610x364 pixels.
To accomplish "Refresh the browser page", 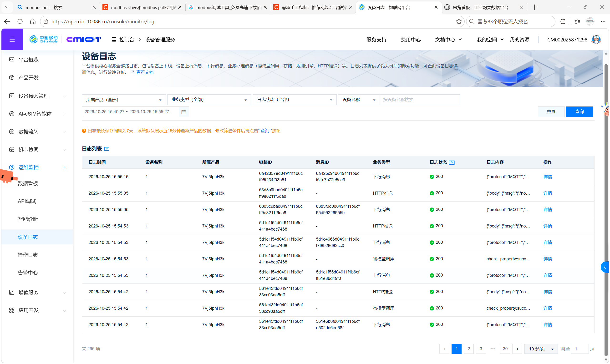I will pos(20,22).
